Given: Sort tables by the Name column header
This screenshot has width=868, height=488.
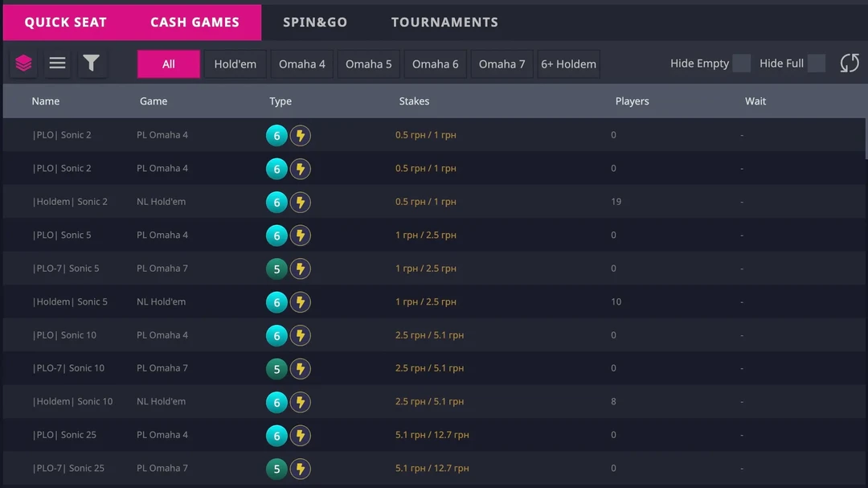Looking at the screenshot, I should pyautogui.click(x=46, y=101).
